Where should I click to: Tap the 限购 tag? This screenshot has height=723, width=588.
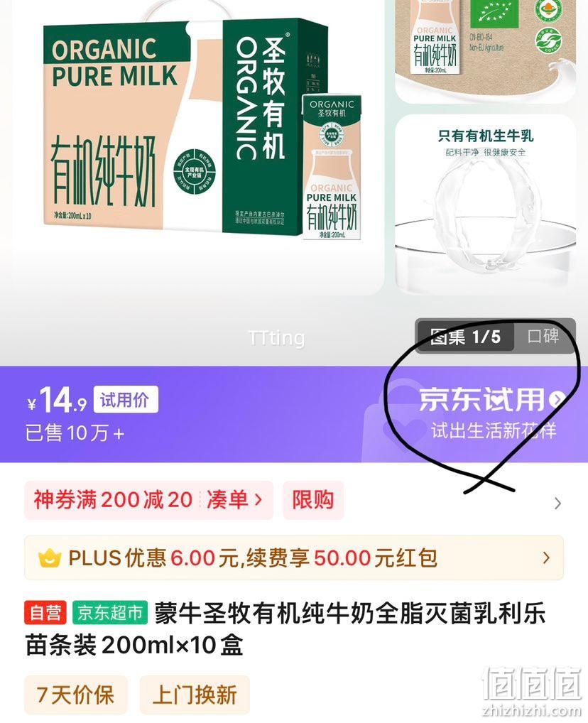coord(313,500)
